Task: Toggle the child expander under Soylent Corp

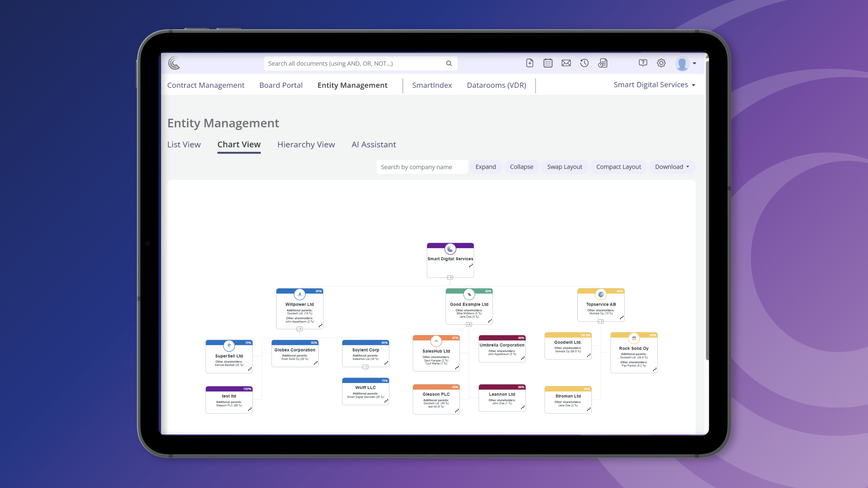Action: (365, 367)
